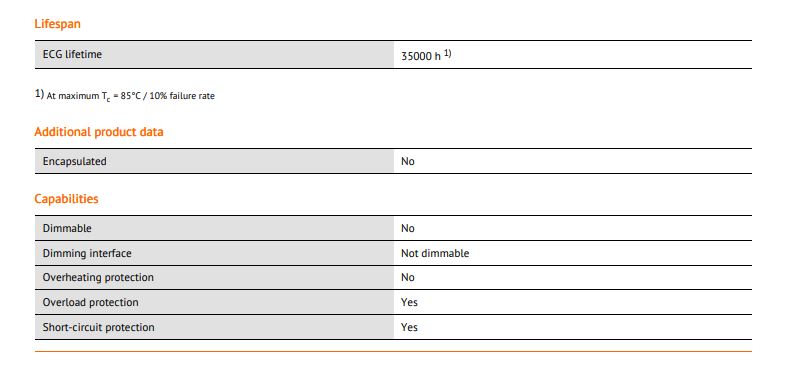Select the Dimmable row label

coord(67,228)
